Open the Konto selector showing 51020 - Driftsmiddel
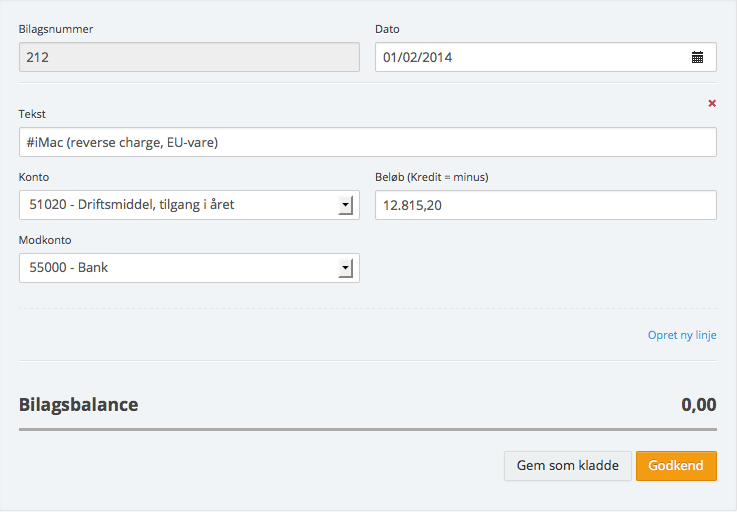737x512 pixels. [x=178, y=205]
